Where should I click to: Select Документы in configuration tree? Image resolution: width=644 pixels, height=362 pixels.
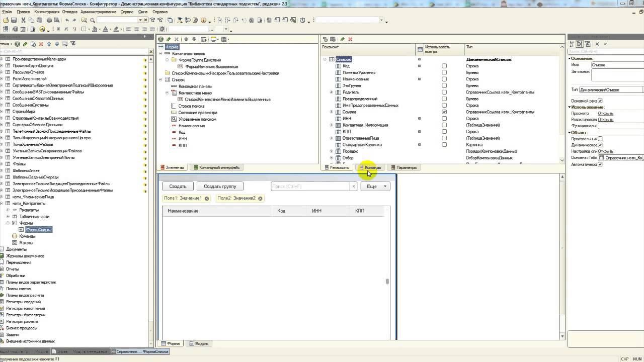16,249
